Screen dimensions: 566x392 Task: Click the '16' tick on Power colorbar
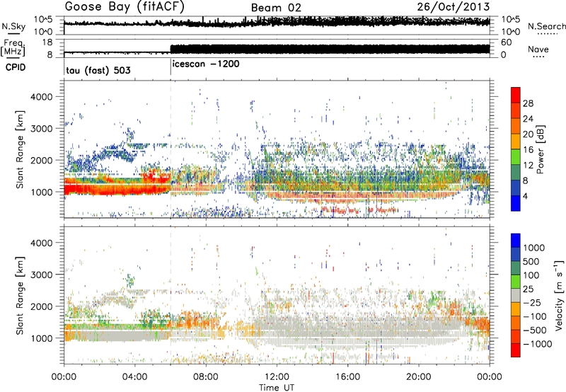528,150
